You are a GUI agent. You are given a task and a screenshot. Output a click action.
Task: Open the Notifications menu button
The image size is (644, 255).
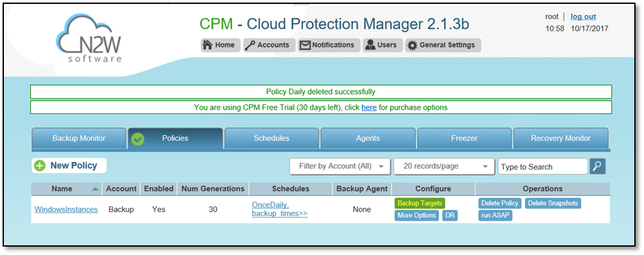point(328,45)
